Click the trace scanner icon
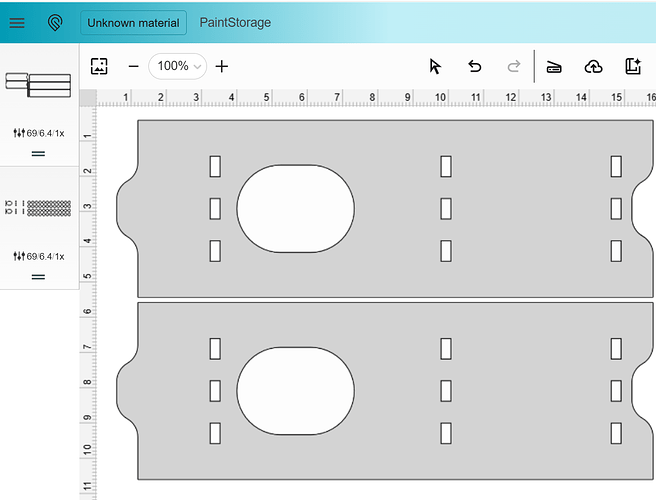656x500 pixels. 554,67
